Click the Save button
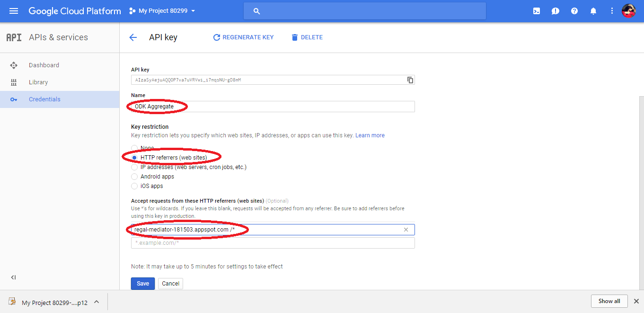Image resolution: width=644 pixels, height=313 pixels. (143, 284)
